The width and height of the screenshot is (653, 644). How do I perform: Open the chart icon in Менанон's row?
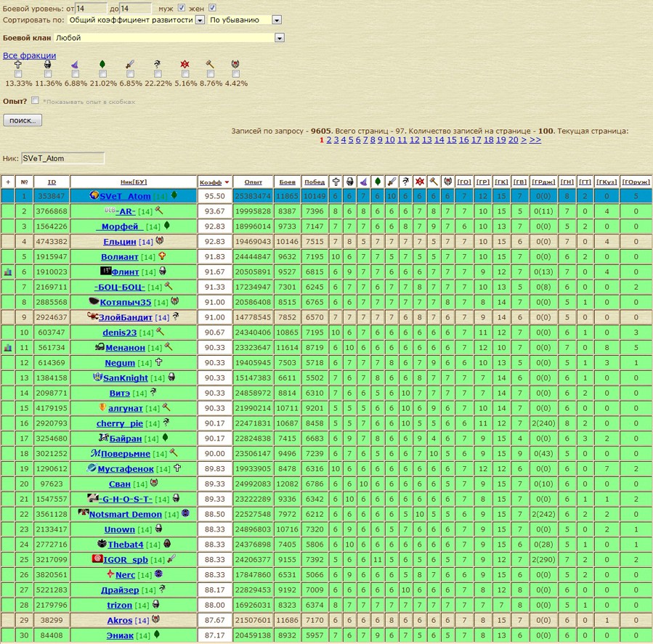[x=8, y=348]
